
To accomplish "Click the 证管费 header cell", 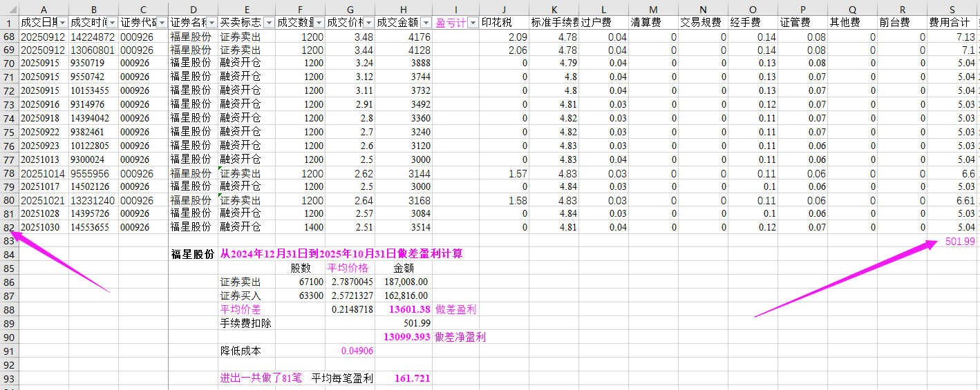I will pos(803,23).
